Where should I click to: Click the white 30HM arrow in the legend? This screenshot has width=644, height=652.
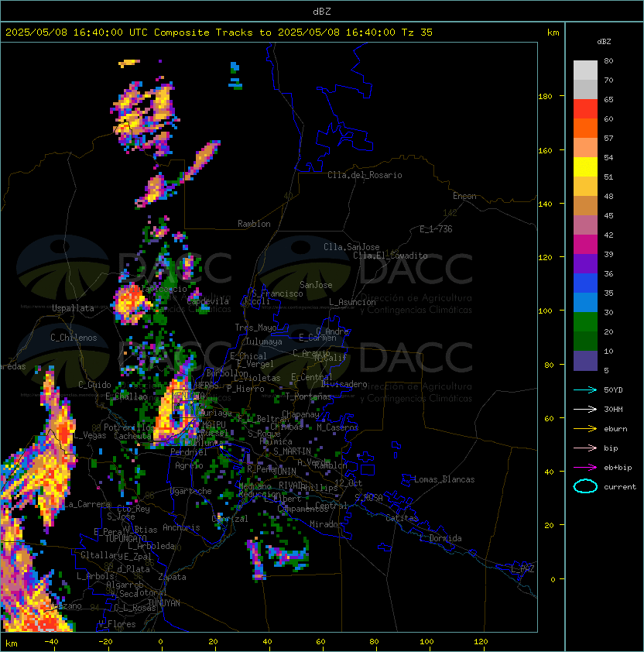[x=585, y=409]
